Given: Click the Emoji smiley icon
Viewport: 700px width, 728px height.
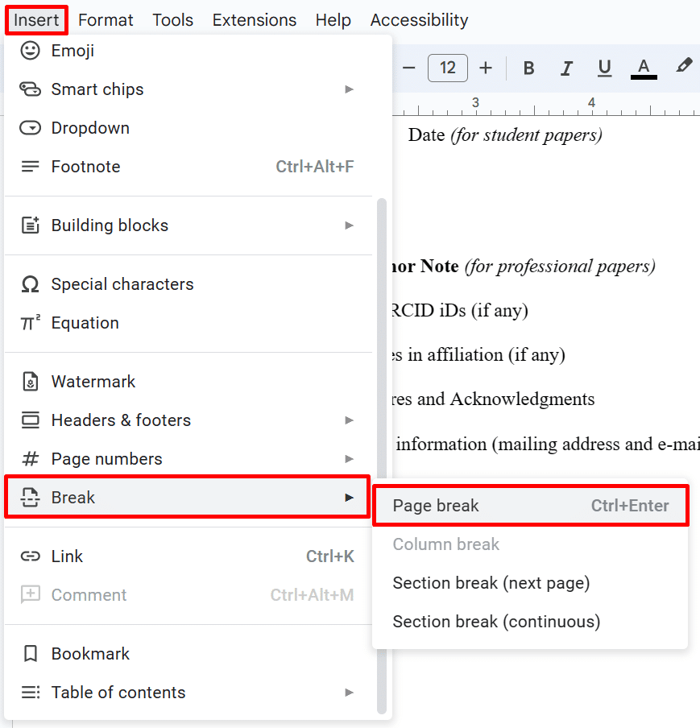Looking at the screenshot, I should pos(30,51).
